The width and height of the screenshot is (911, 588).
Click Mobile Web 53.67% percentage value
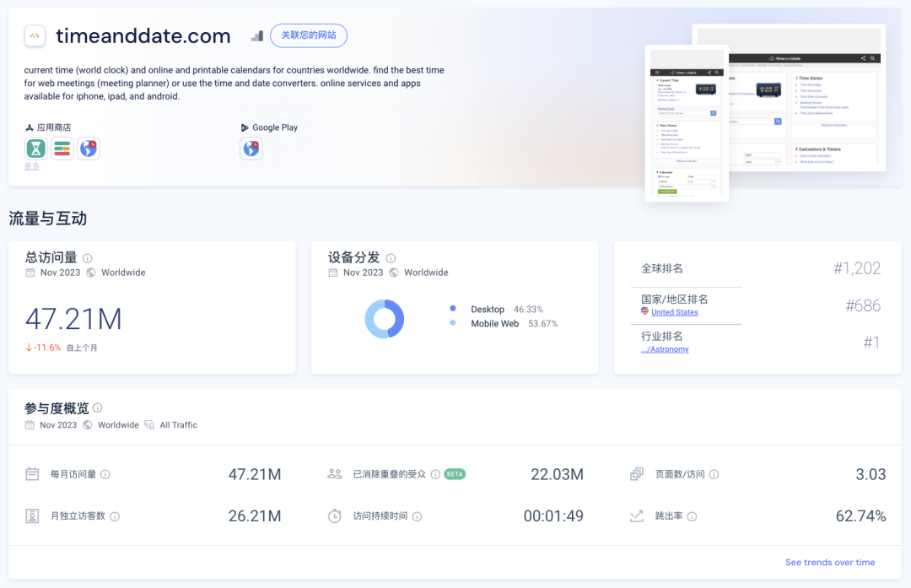[x=542, y=324]
